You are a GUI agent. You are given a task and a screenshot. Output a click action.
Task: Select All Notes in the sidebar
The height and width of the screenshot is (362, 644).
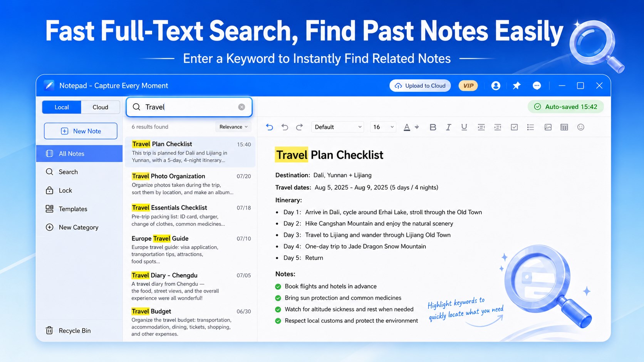(x=79, y=153)
